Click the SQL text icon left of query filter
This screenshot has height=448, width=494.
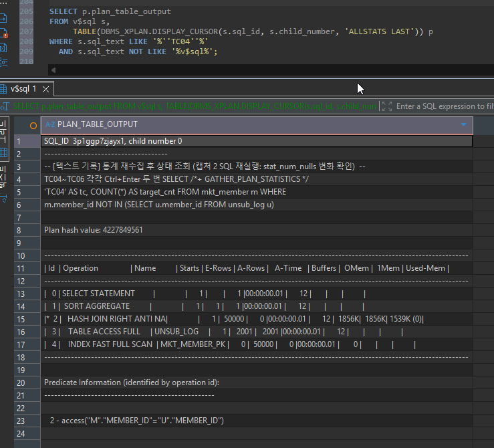5,106
